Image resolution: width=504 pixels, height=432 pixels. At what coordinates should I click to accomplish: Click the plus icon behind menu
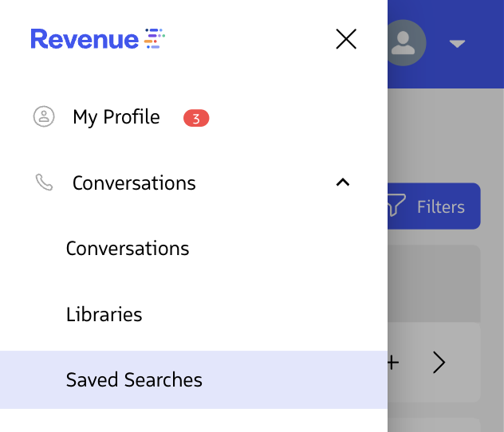point(393,363)
